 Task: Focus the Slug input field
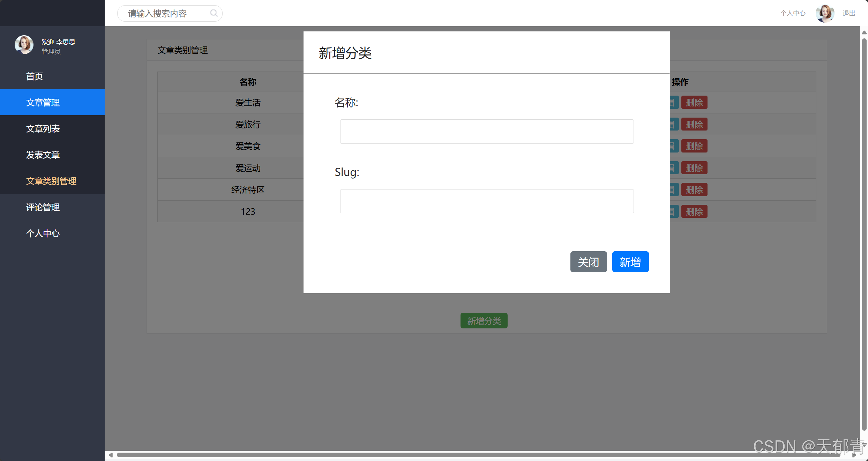487,201
